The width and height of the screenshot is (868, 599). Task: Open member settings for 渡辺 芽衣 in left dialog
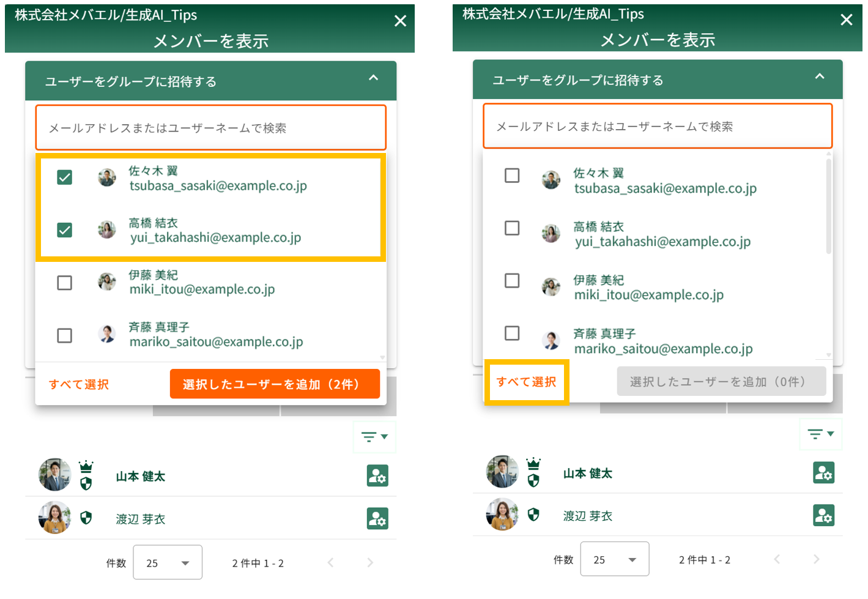click(x=377, y=518)
